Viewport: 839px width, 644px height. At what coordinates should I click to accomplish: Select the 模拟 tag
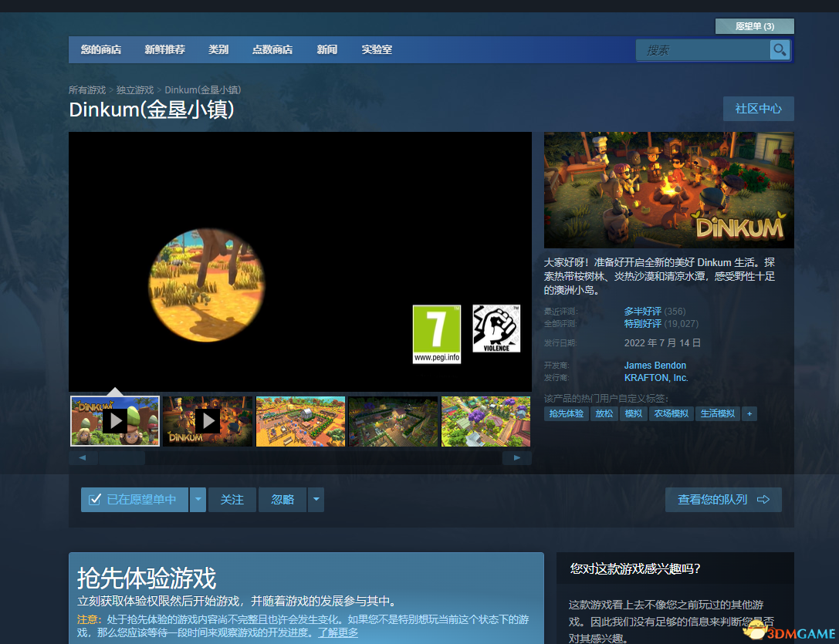(634, 413)
